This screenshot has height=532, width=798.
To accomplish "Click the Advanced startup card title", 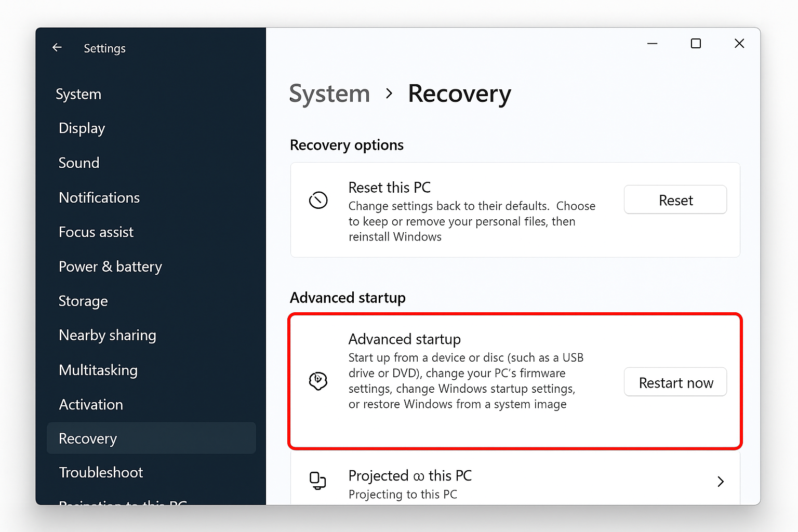I will point(405,339).
